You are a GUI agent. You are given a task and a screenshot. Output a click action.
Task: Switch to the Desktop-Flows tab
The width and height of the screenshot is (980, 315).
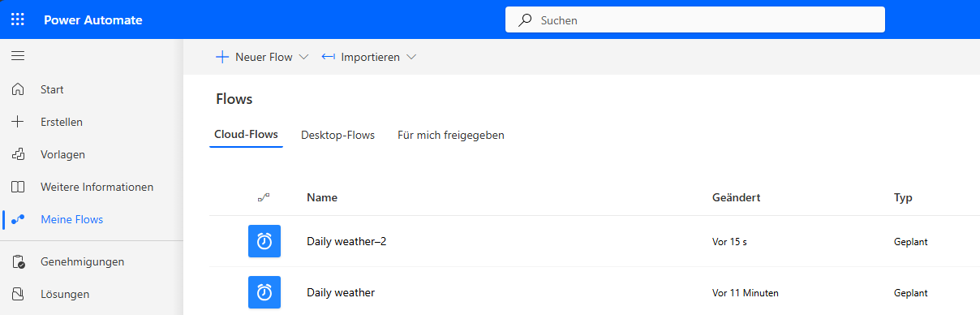click(337, 135)
